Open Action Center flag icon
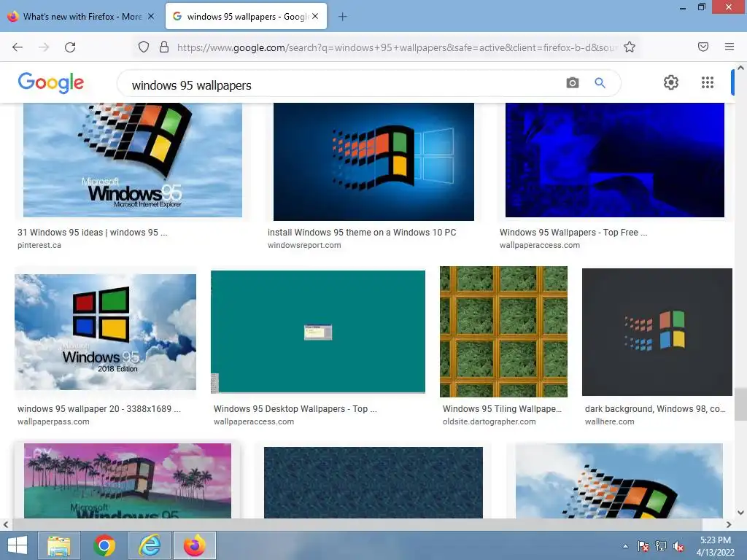The width and height of the screenshot is (747, 560). tap(643, 546)
